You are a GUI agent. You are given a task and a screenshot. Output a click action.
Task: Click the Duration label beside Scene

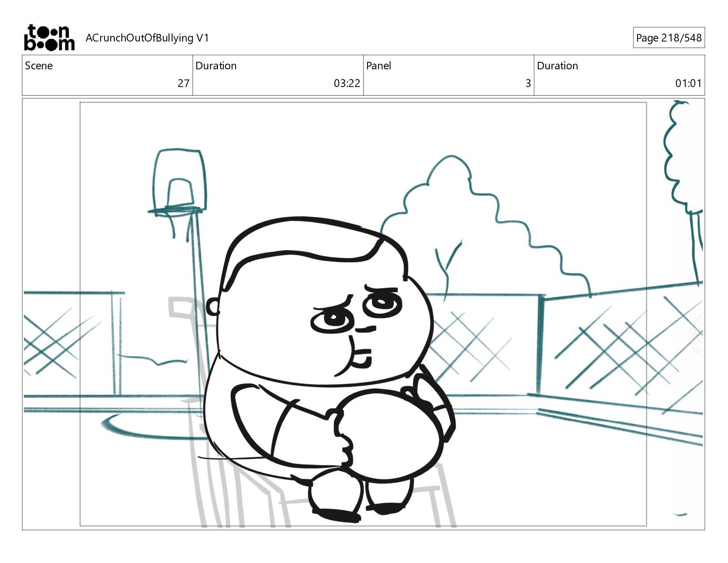(x=216, y=66)
